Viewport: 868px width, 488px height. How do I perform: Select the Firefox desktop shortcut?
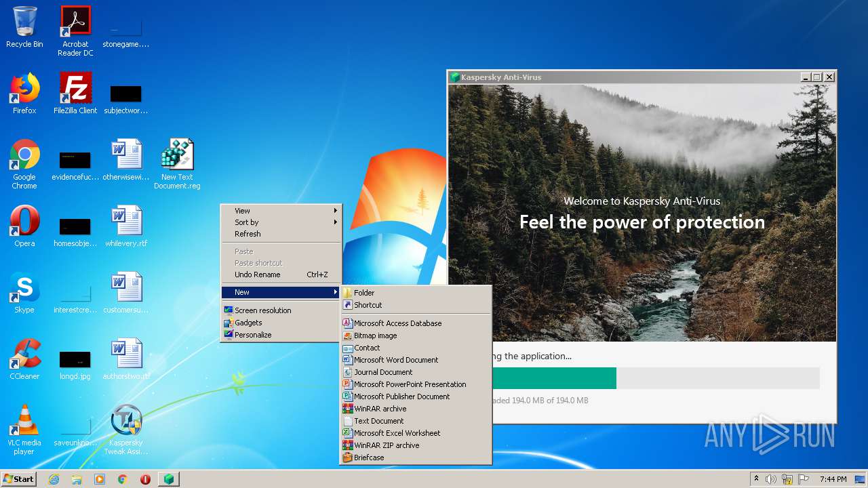[x=24, y=94]
